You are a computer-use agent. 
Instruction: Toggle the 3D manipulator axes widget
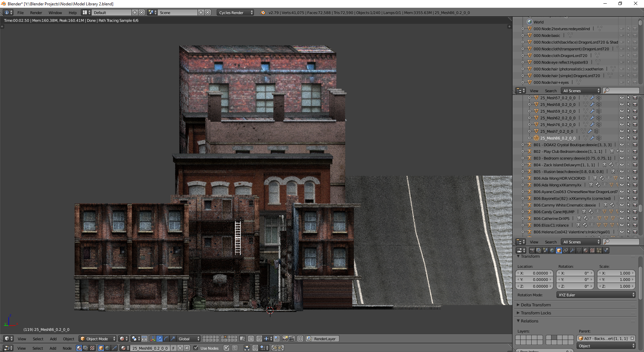click(153, 339)
